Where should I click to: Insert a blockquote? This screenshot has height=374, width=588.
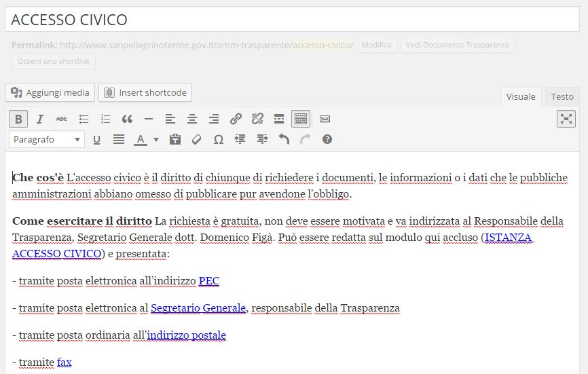tap(127, 119)
